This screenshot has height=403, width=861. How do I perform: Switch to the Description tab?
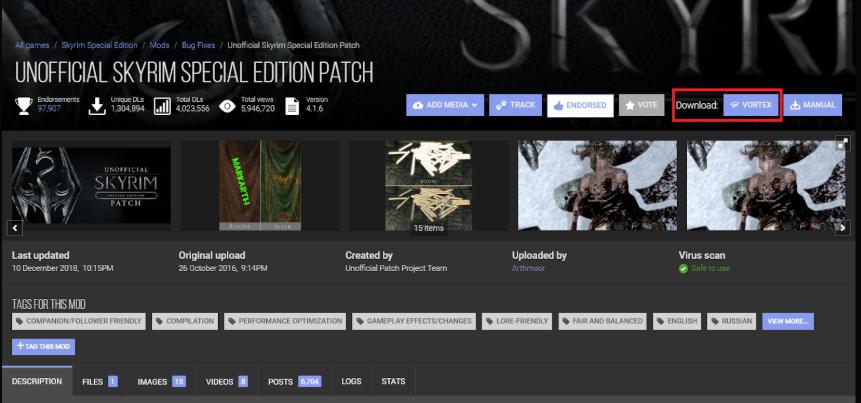click(37, 381)
